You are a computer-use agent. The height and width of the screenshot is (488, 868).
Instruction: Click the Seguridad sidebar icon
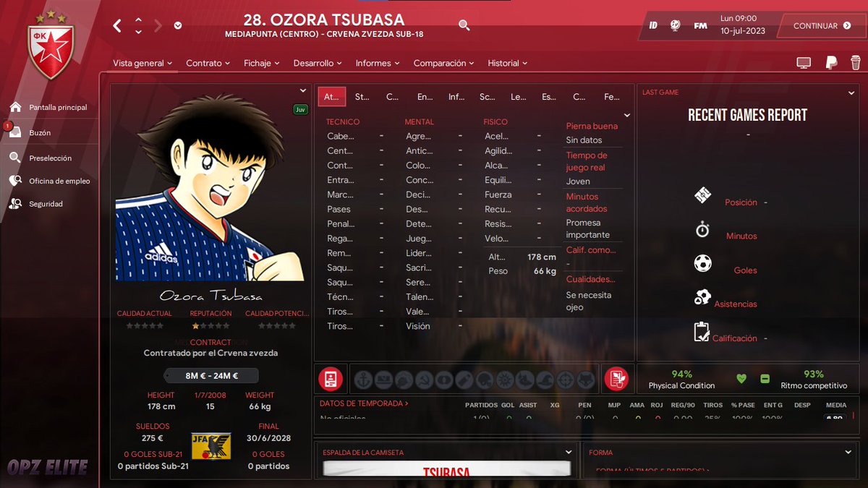15,204
